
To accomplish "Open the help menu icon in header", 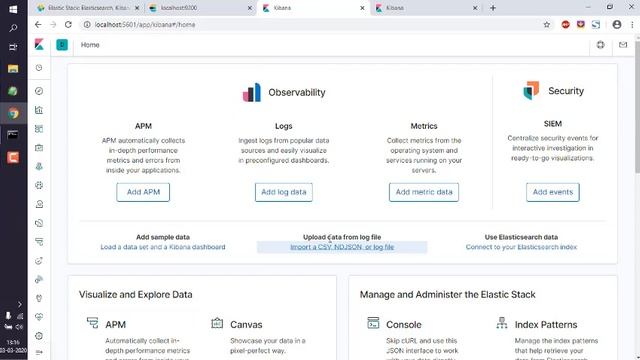I will point(600,45).
